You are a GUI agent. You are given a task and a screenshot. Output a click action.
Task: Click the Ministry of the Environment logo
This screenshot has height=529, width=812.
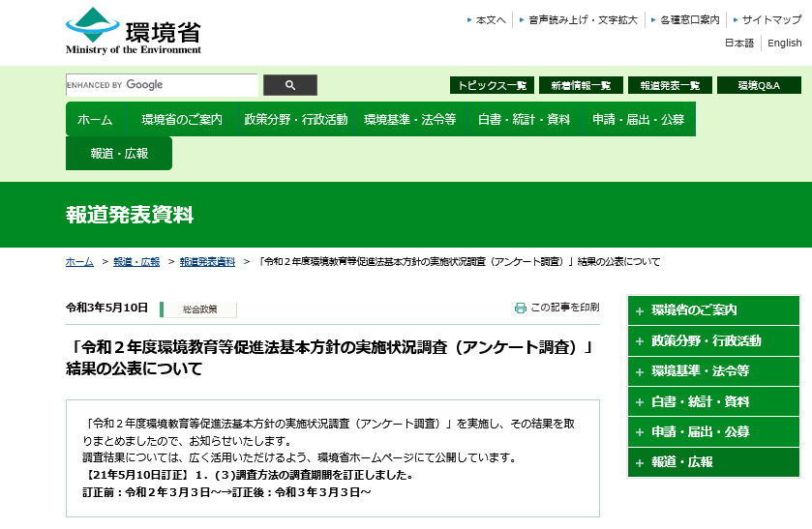pyautogui.click(x=134, y=31)
